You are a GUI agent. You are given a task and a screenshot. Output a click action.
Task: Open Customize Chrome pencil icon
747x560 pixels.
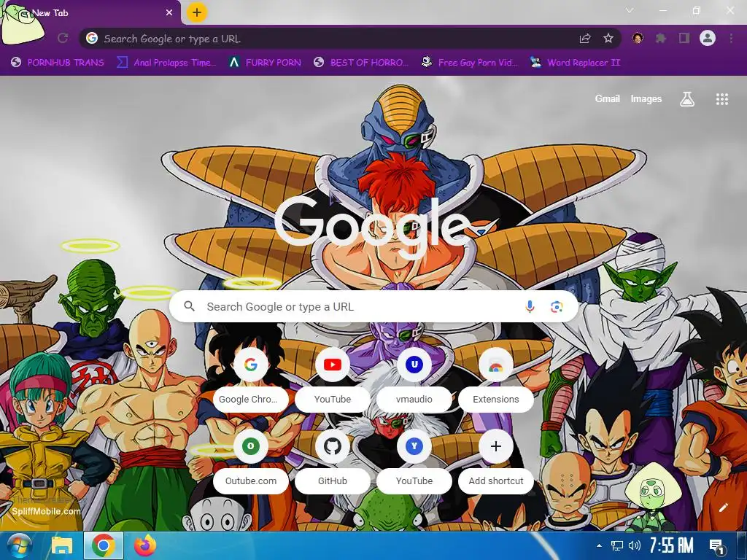[x=723, y=507]
